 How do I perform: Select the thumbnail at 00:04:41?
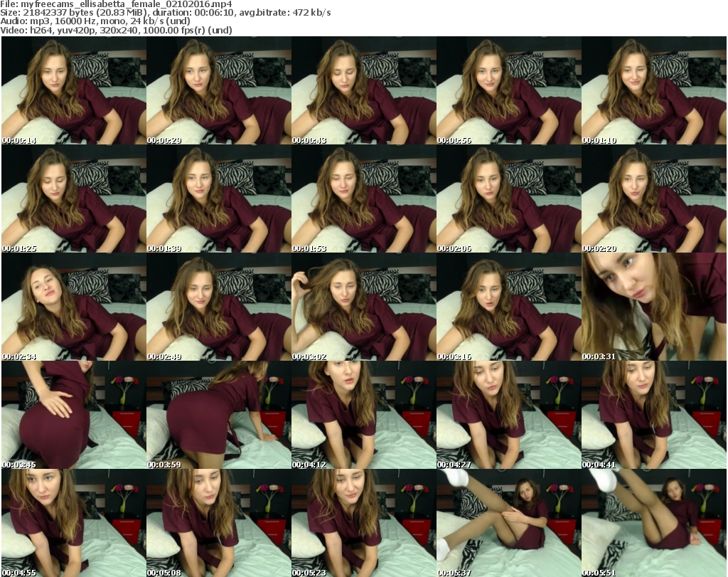tap(654, 415)
